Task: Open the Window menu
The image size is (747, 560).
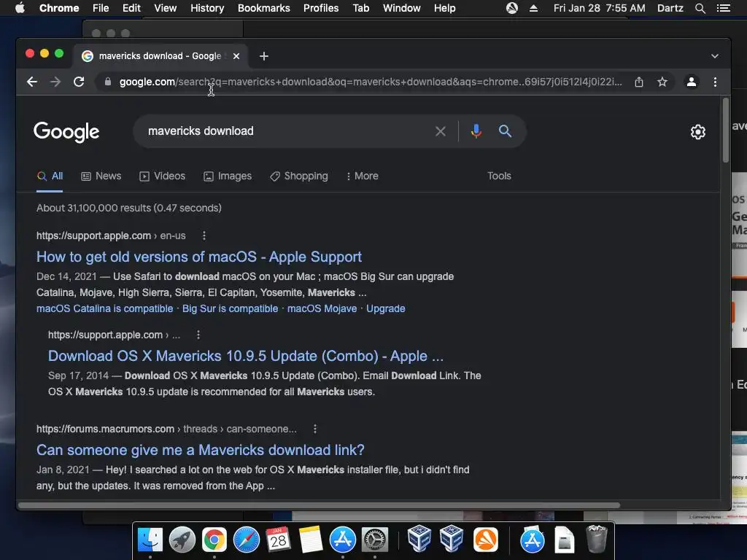Action: (x=402, y=8)
